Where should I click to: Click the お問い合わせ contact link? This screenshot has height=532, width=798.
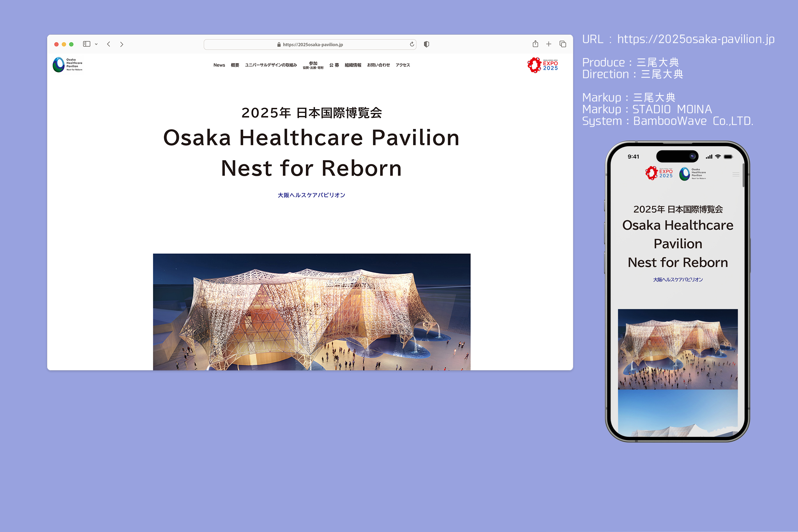pyautogui.click(x=378, y=65)
